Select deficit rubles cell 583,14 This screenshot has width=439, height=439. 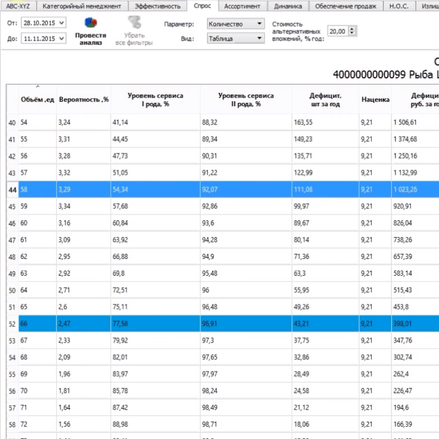(415, 273)
